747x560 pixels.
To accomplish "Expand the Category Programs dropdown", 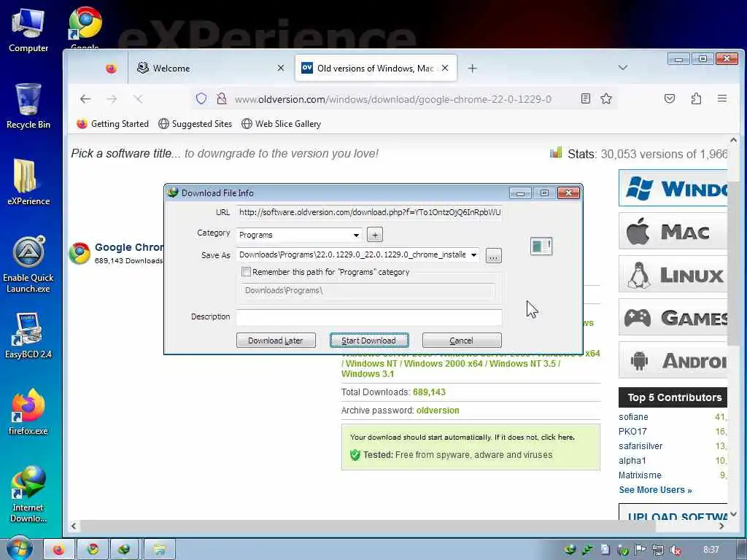I will pos(356,236).
